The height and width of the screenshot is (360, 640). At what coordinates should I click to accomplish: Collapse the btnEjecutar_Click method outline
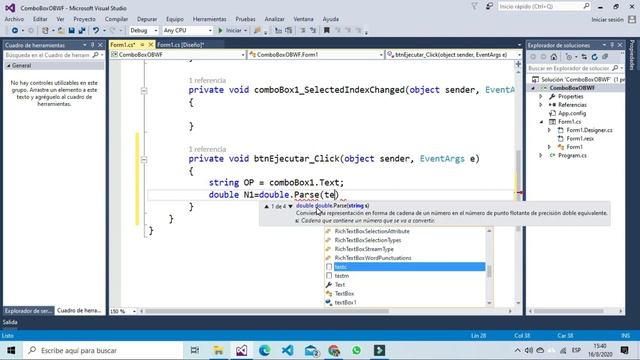tap(144, 160)
